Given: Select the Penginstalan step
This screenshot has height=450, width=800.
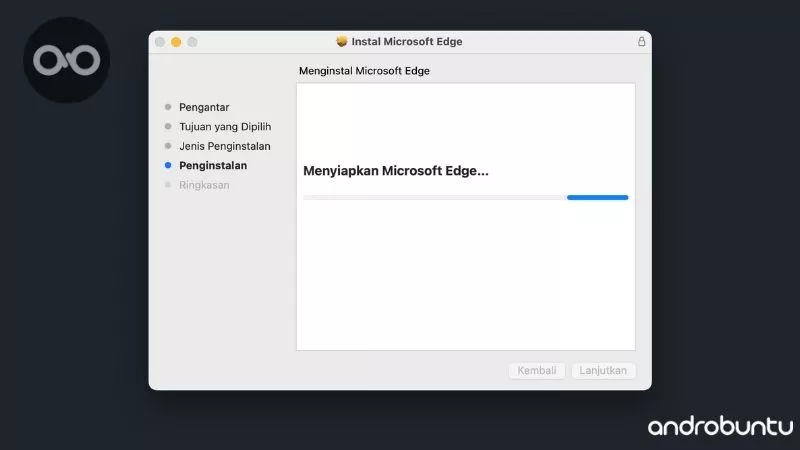Looking at the screenshot, I should tap(213, 165).
